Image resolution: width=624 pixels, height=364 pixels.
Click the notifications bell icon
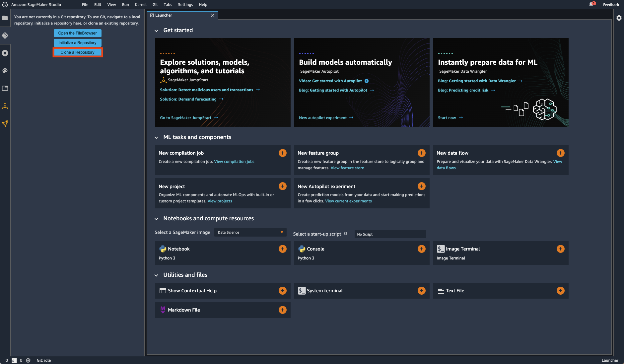click(592, 4)
